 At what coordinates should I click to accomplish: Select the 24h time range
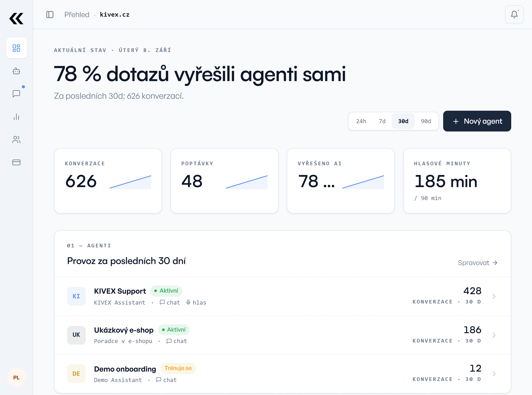click(x=361, y=121)
